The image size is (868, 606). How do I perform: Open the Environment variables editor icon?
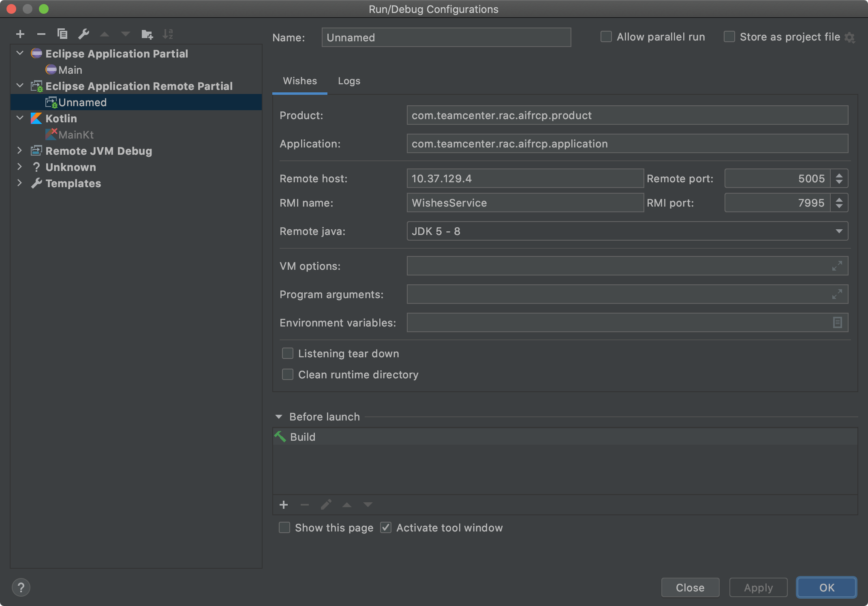[838, 322]
